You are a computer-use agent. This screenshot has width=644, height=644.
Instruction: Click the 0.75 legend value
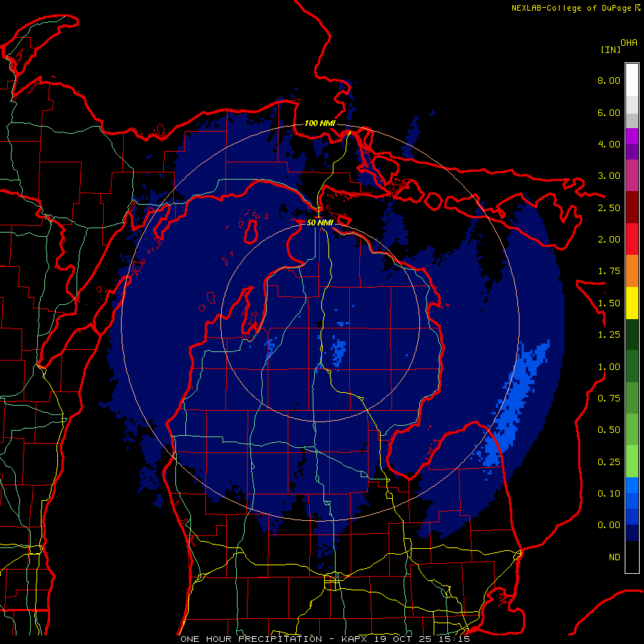click(x=609, y=399)
